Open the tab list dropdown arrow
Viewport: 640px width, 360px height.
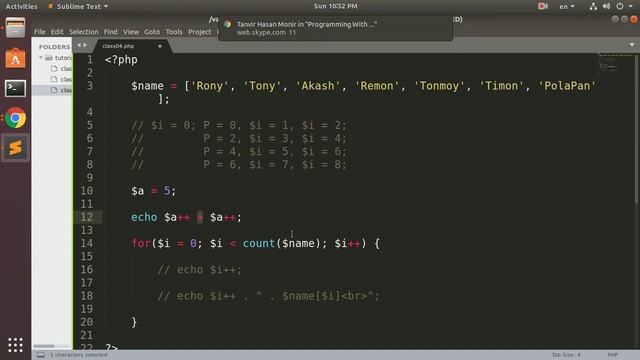coord(632,45)
